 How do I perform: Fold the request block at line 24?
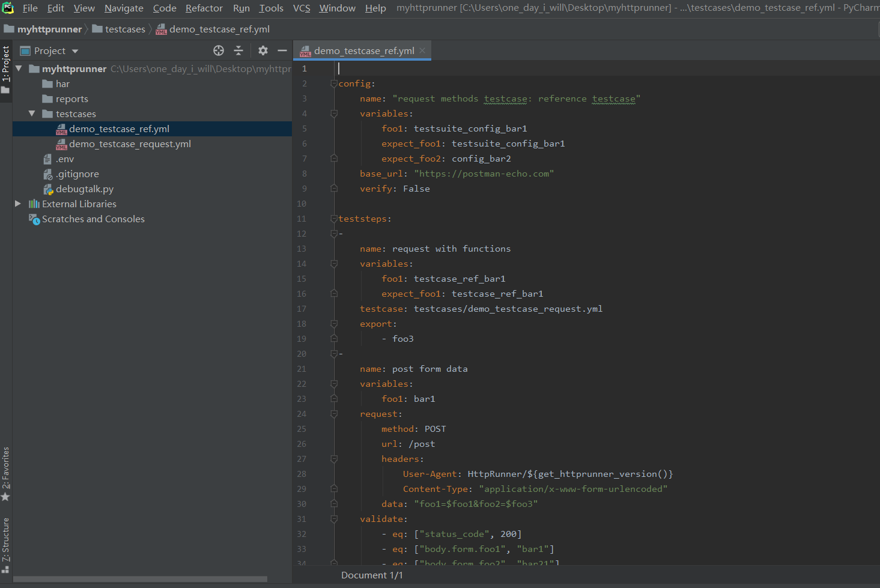click(x=334, y=414)
